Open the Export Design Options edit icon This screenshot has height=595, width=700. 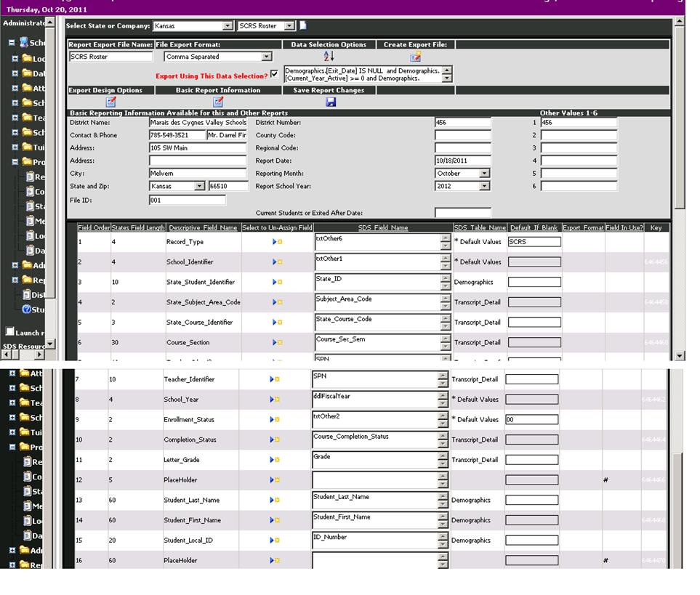110,102
